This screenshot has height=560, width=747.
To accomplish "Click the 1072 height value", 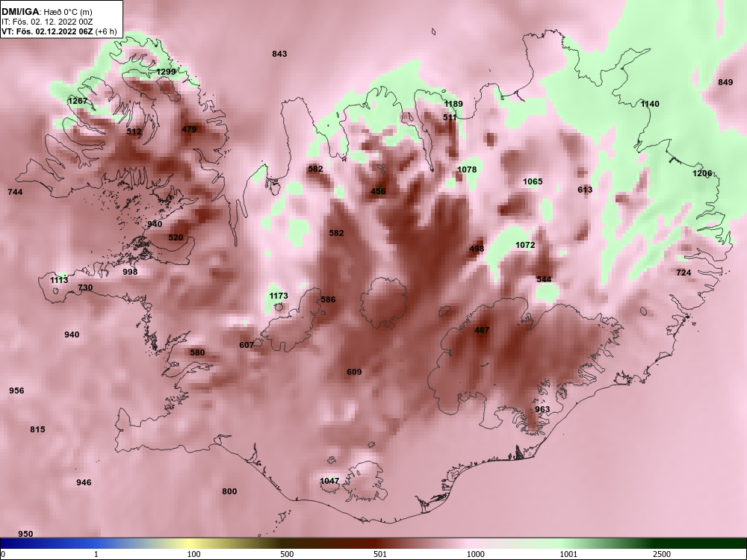I will tap(525, 245).
